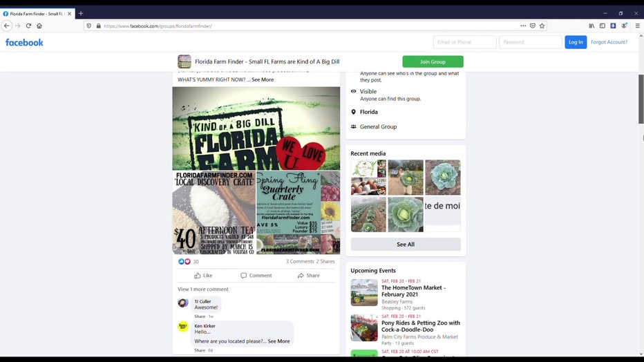Click the Florida location pin icon

(x=353, y=112)
